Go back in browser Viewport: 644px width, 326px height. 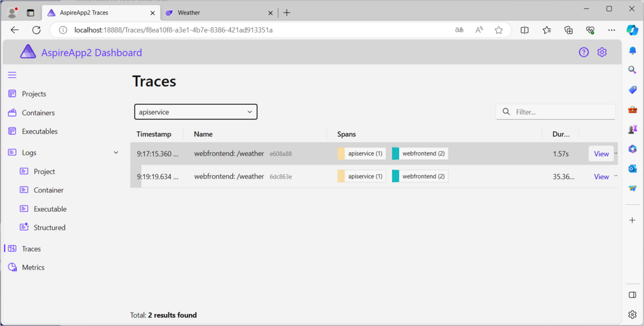click(x=14, y=30)
